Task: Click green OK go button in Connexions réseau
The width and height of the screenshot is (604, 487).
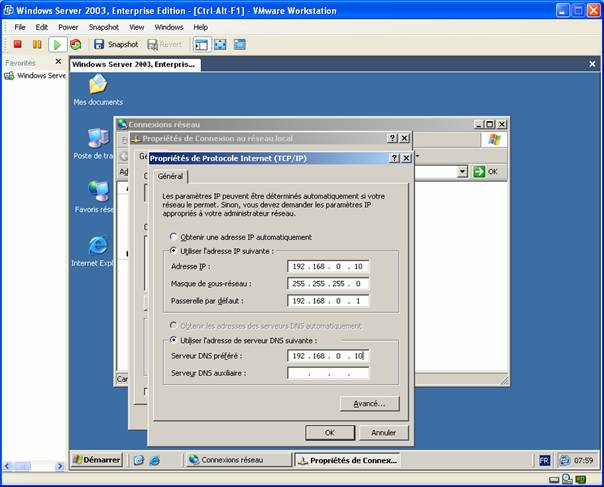Action: 485,171
